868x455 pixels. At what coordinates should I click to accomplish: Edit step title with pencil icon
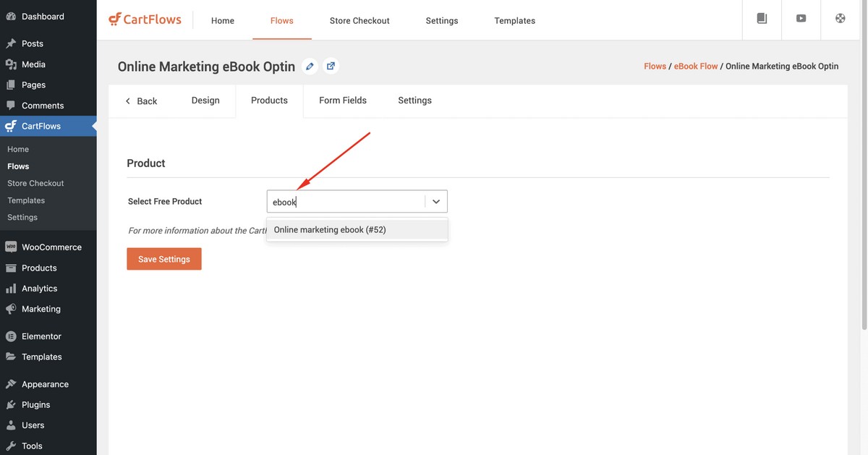[310, 66]
